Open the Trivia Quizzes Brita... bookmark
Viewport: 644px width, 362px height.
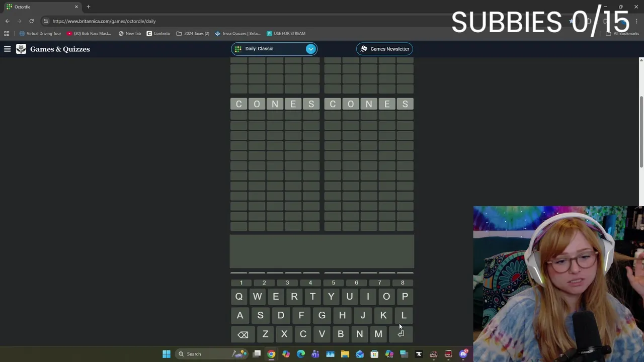pos(237,33)
